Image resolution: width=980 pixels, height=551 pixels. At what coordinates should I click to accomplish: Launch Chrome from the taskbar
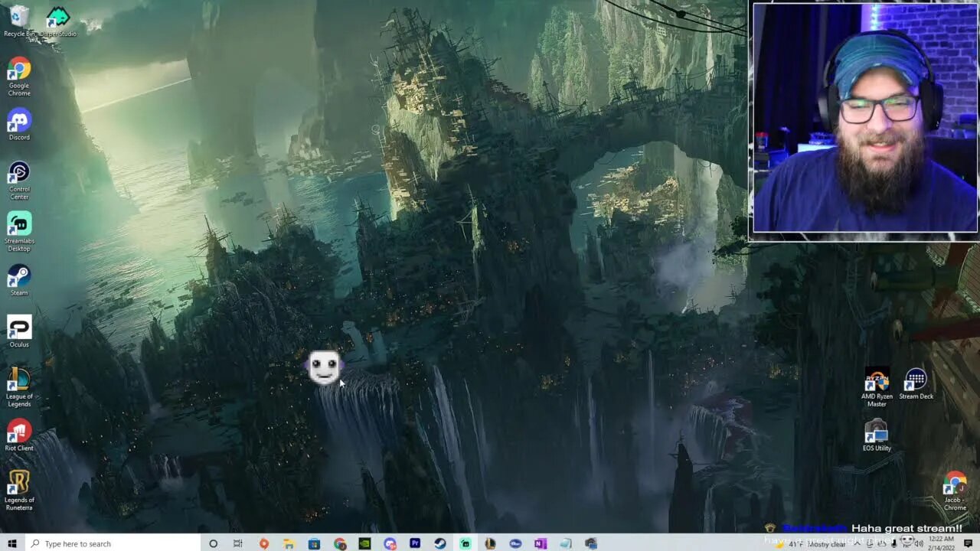click(339, 543)
